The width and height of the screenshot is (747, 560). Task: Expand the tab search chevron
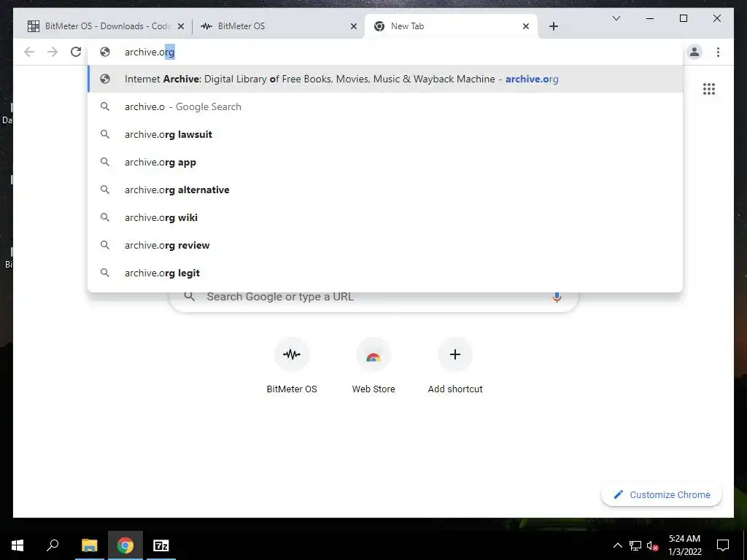click(616, 18)
